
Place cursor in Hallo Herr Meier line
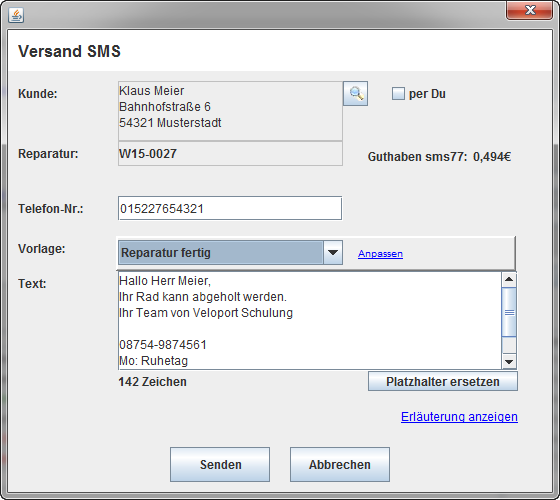click(165, 281)
